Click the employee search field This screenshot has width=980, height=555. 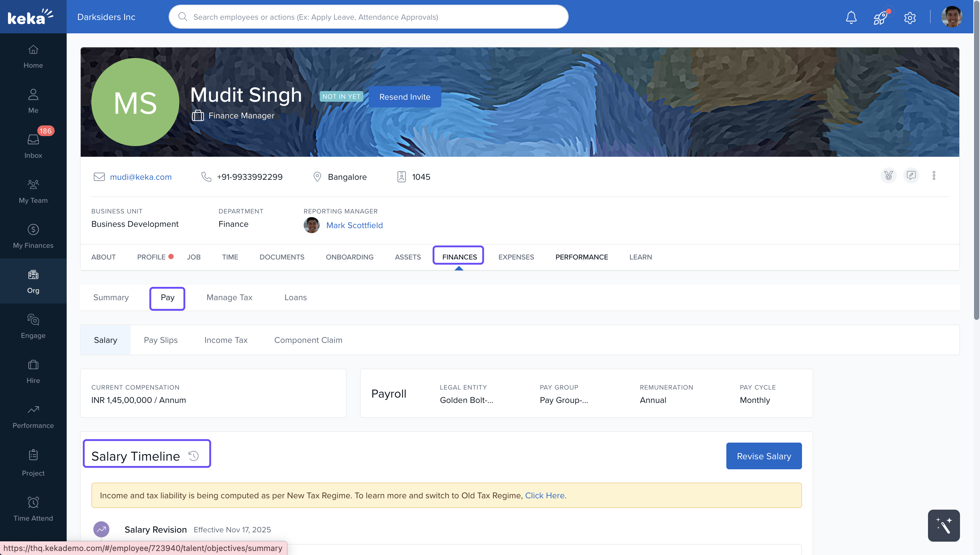click(x=368, y=17)
